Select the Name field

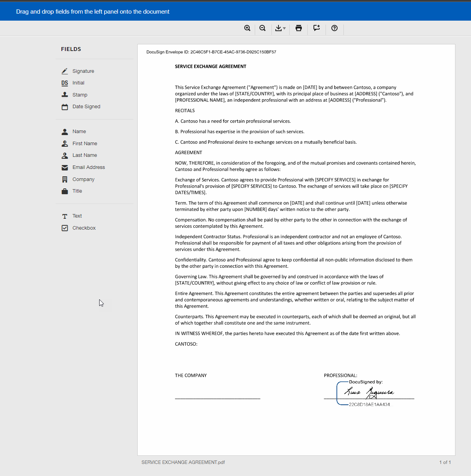[79, 132]
